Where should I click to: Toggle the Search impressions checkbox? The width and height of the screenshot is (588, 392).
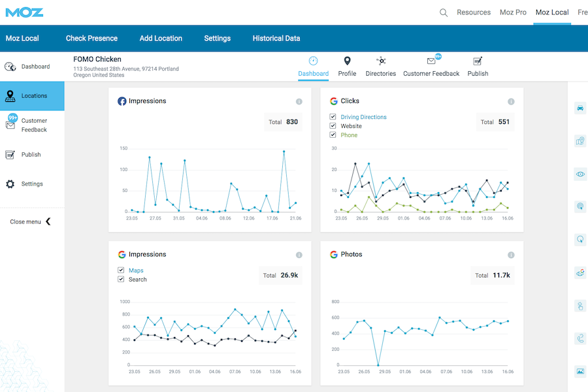click(x=121, y=280)
